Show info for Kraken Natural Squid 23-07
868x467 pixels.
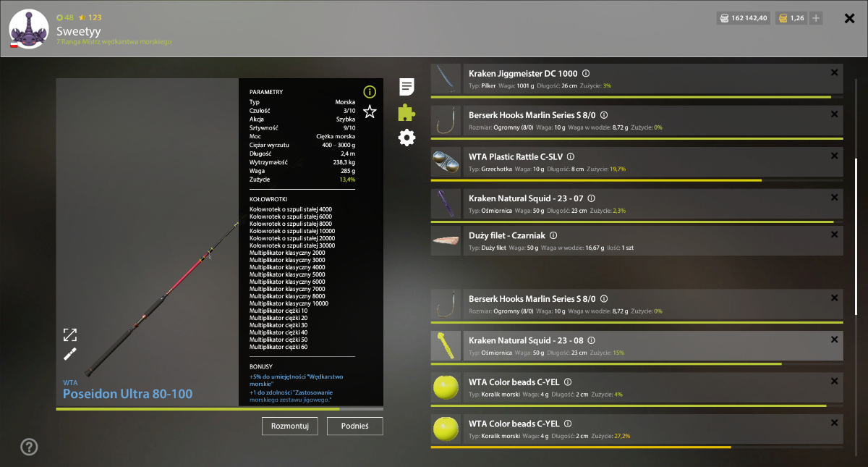[x=591, y=198]
